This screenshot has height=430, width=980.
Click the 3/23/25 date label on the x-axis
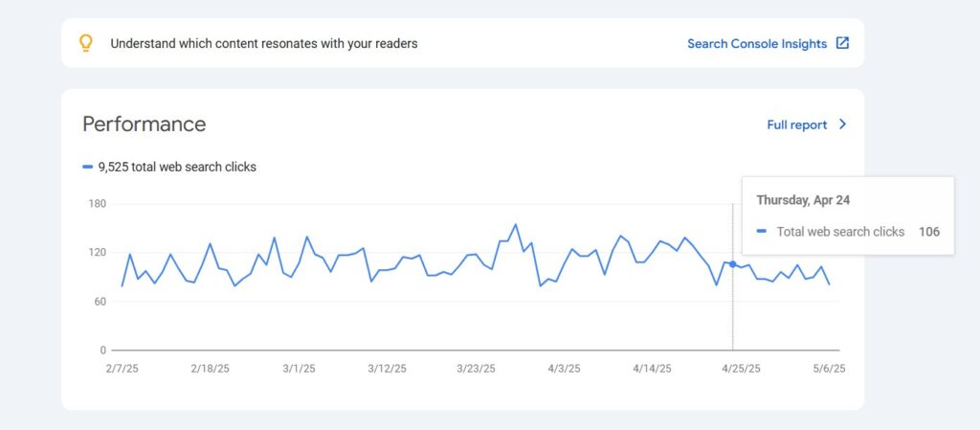click(476, 369)
